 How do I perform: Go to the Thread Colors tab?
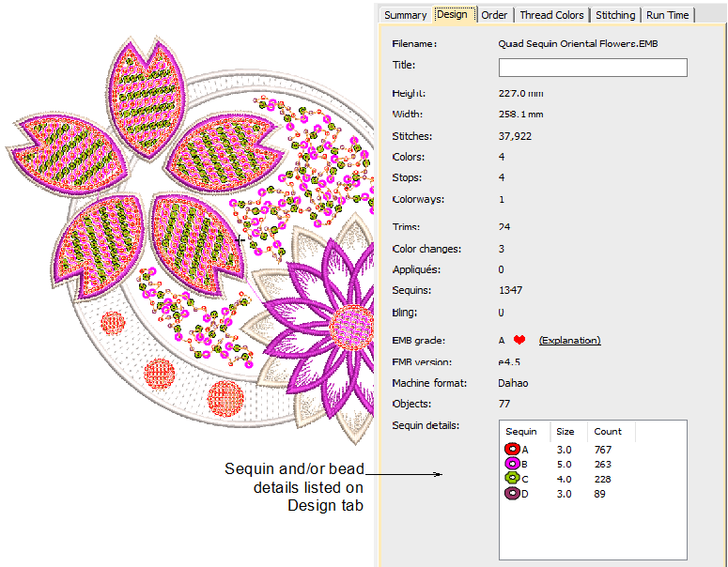click(x=551, y=15)
